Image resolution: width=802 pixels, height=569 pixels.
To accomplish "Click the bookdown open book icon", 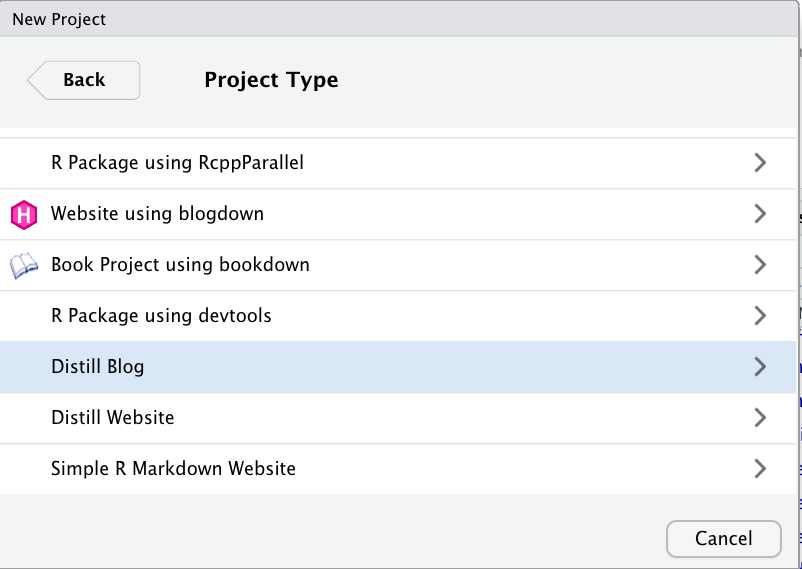I will (24, 266).
